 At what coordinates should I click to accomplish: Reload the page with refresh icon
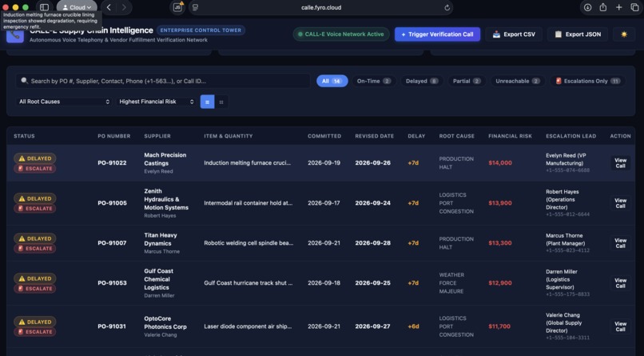[447, 7]
